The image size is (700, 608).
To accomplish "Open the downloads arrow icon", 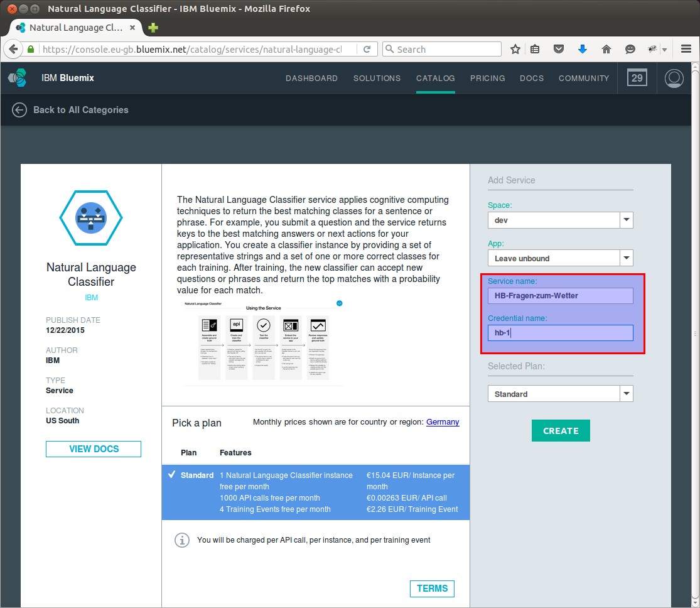I will [582, 49].
